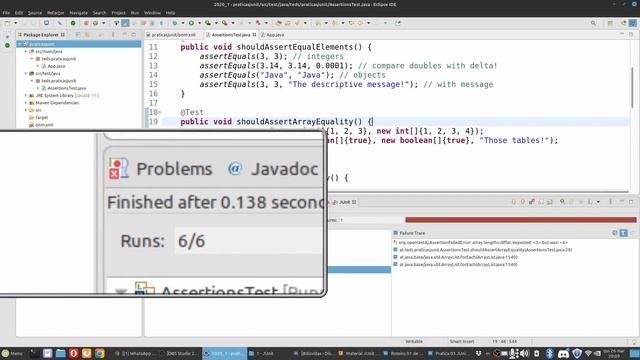Open the terminal from the taskbar
Viewport: 640px width, 360px height.
34,353
